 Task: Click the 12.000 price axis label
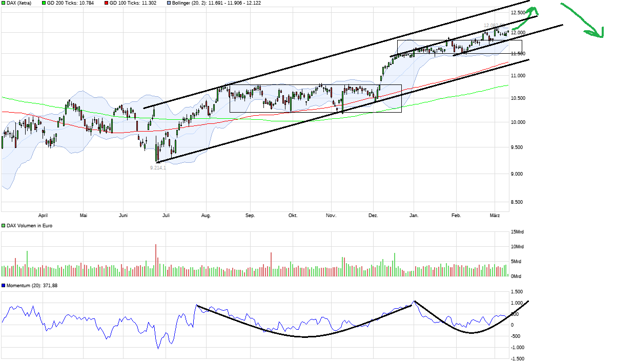tap(518, 33)
